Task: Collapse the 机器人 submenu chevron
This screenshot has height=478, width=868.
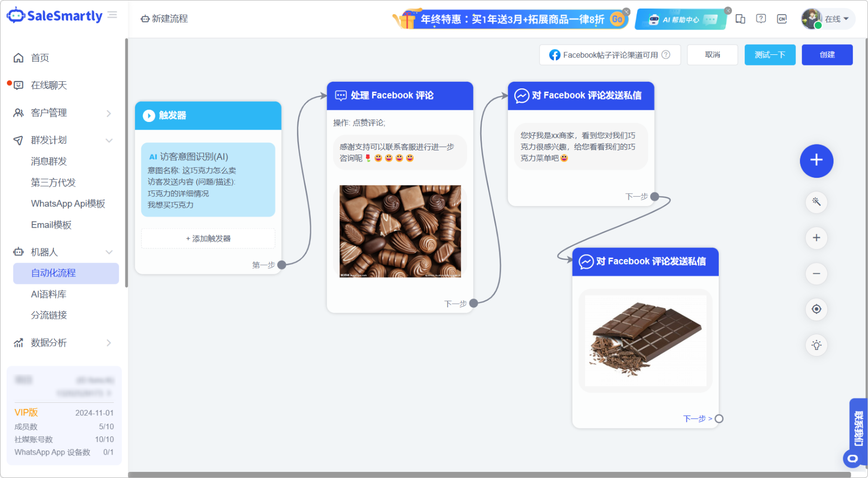Action: [x=109, y=252]
